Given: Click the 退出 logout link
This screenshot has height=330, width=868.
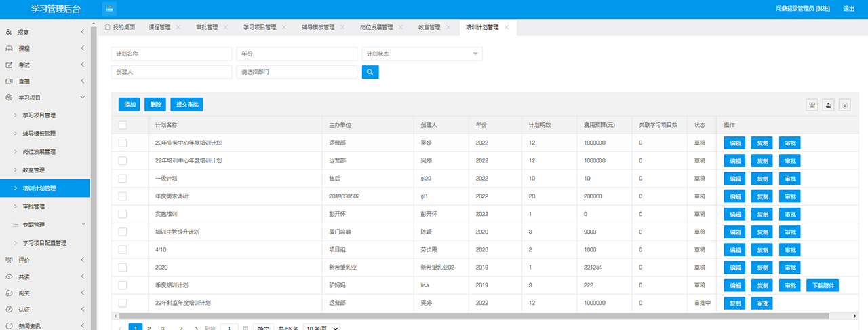Looking at the screenshot, I should pyautogui.click(x=848, y=9).
